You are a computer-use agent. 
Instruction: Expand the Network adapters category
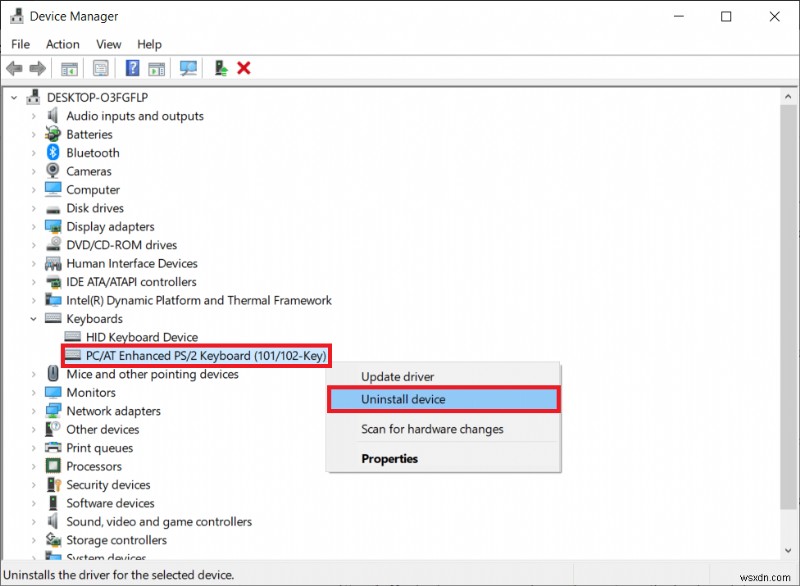pos(31,411)
